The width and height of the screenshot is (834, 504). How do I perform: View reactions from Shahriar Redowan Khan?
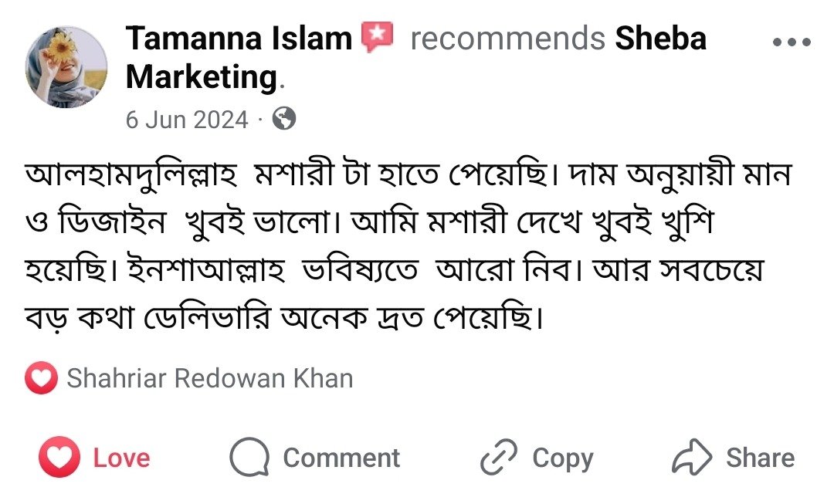(x=210, y=378)
